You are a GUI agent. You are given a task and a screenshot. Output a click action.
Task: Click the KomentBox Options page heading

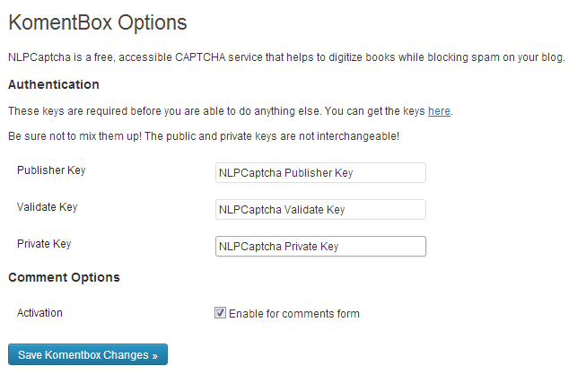pyautogui.click(x=98, y=22)
